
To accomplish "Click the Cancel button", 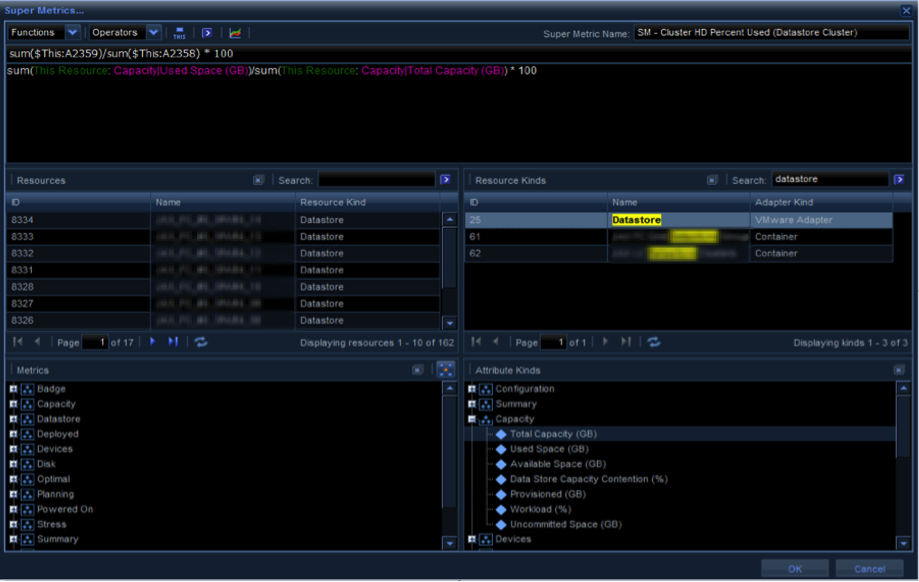I will point(869,568).
